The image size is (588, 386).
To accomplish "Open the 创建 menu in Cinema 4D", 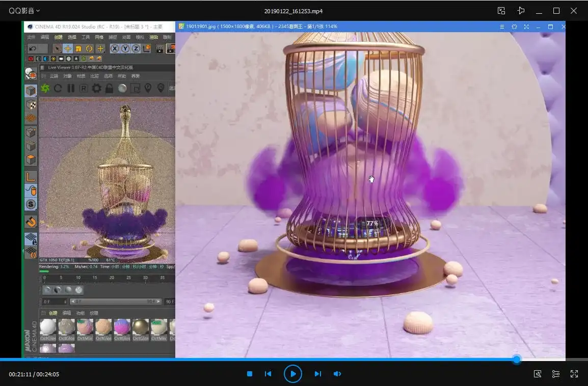I will (58, 37).
